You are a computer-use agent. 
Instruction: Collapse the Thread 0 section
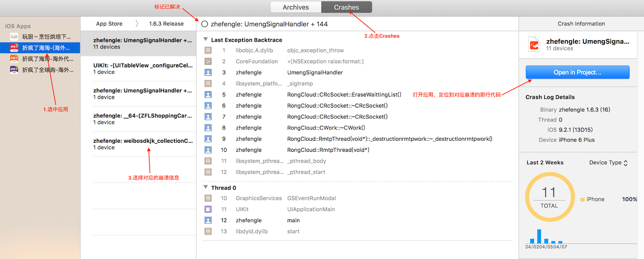[x=206, y=188]
